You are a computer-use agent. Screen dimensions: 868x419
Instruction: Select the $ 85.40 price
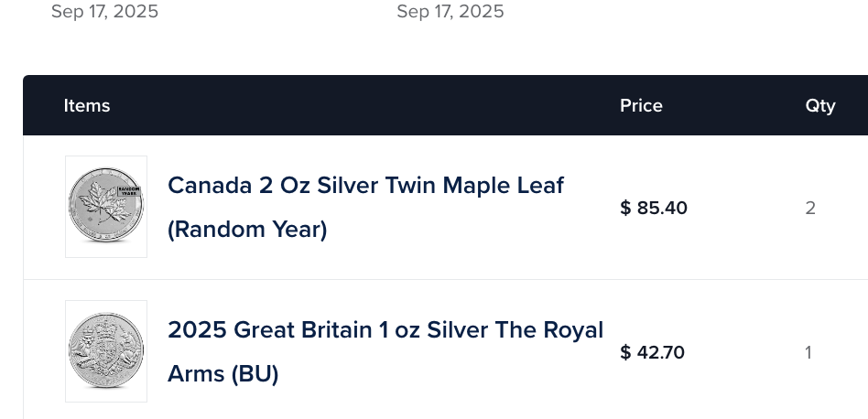point(654,208)
